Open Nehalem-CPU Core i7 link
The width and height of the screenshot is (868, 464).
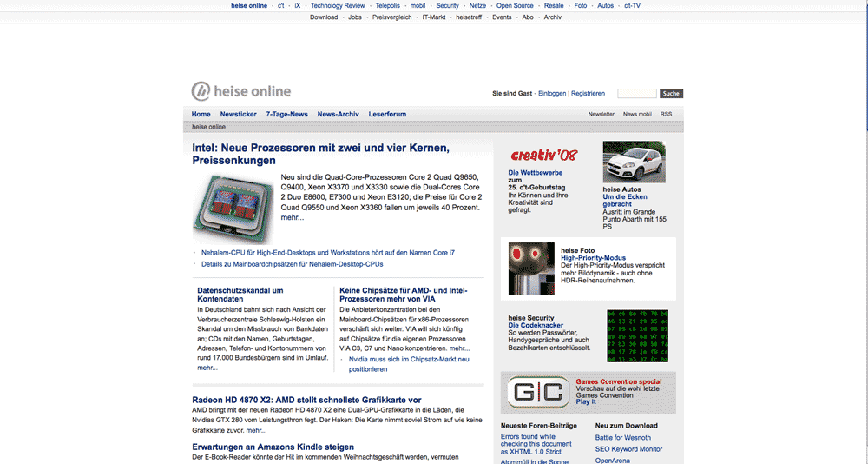pyautogui.click(x=328, y=253)
